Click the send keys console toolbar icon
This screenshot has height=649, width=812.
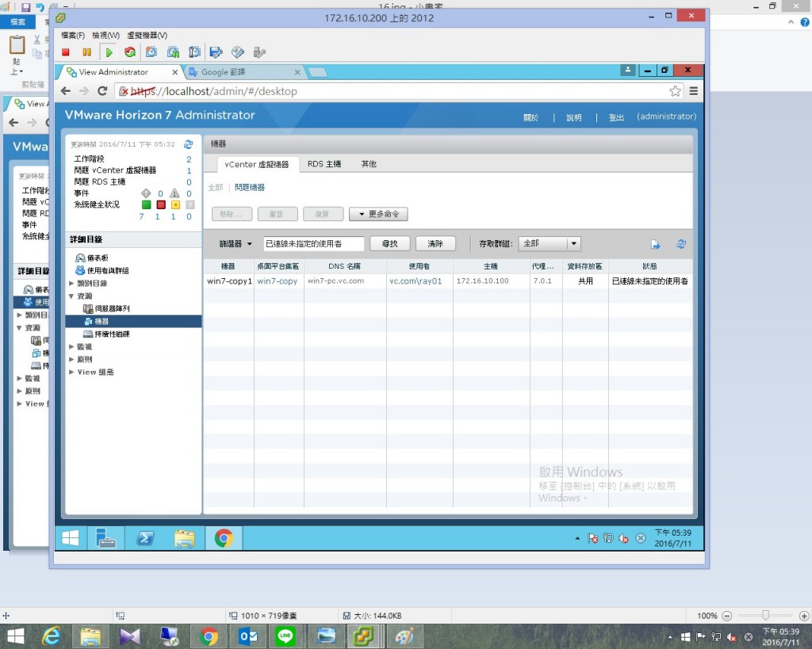(216, 52)
